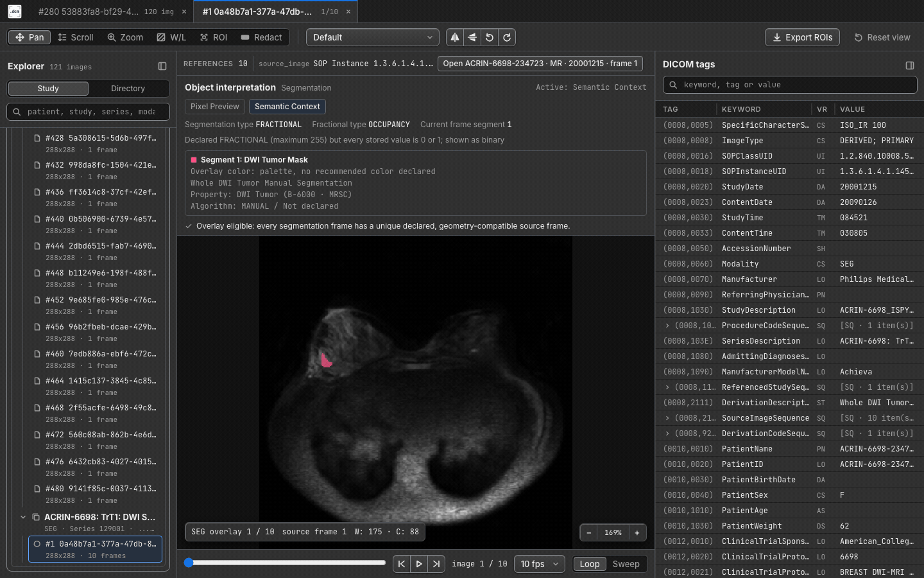
Task: Expand DerivationCodeSequence tag row
Action: (667, 433)
